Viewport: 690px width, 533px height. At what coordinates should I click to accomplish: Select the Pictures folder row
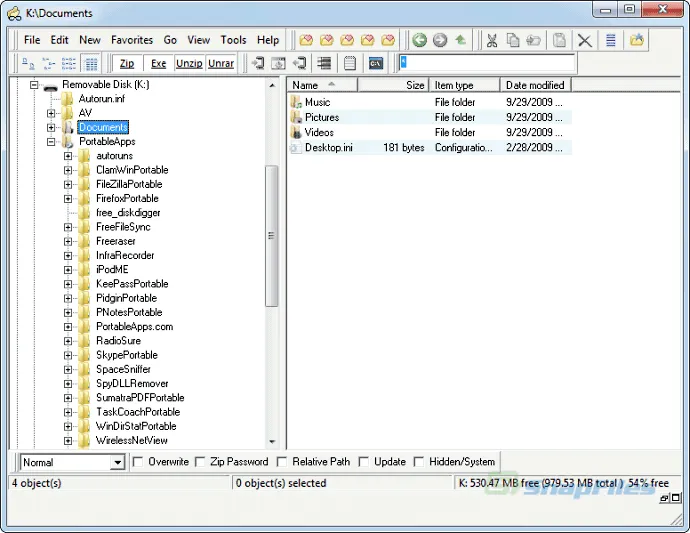[x=430, y=118]
